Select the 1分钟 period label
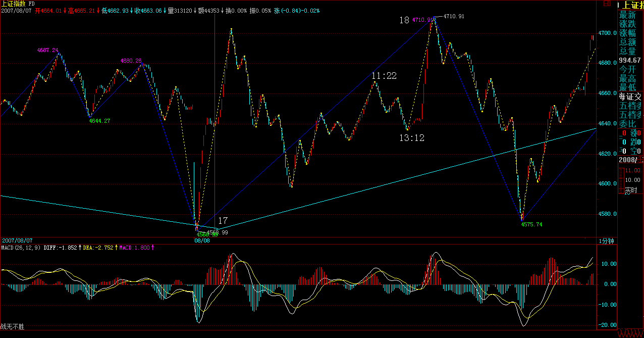Viewport: 644px width, 338px height. (606, 242)
